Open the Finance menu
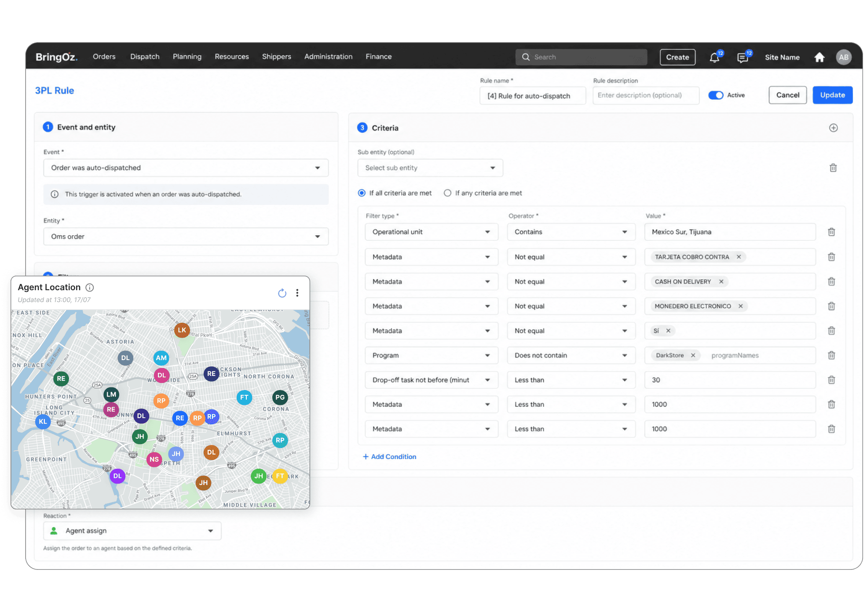867x616 pixels. [x=378, y=57]
